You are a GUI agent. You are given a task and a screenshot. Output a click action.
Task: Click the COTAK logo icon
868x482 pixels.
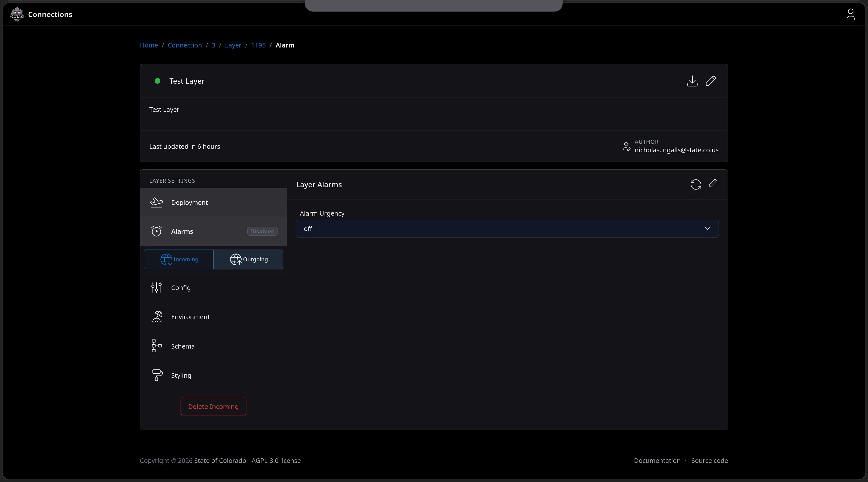[x=17, y=15]
